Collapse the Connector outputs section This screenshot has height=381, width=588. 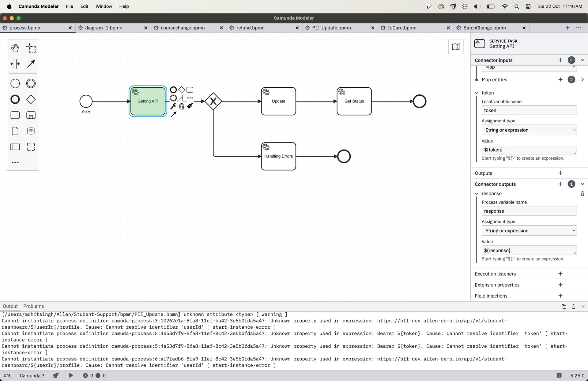(x=582, y=184)
